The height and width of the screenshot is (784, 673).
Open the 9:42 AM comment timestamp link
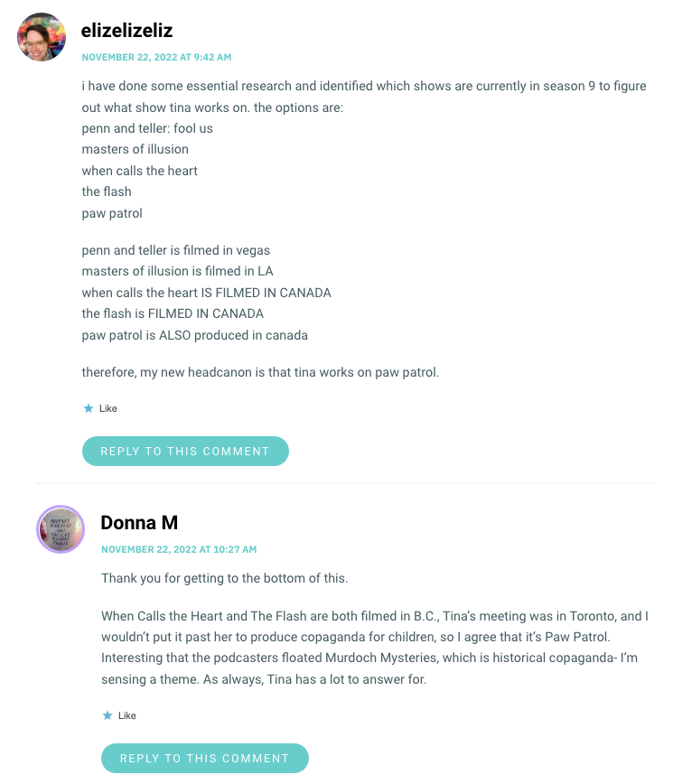click(x=156, y=57)
